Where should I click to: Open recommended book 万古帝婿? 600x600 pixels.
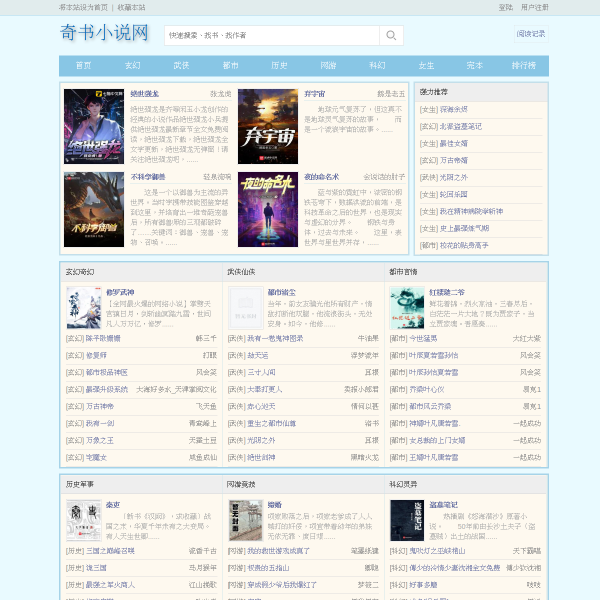click(454, 160)
